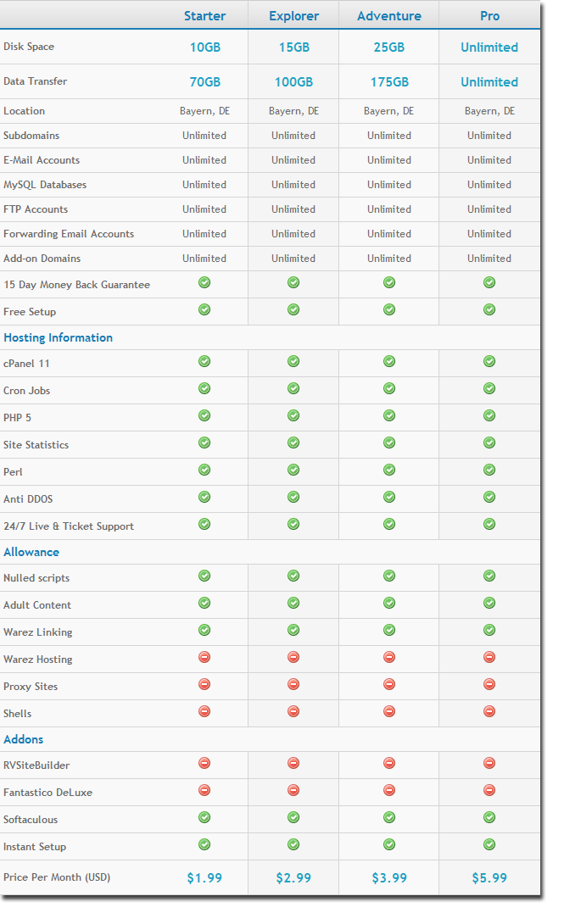
Task: Click the Starter $1.99 monthly price
Action: point(204,878)
